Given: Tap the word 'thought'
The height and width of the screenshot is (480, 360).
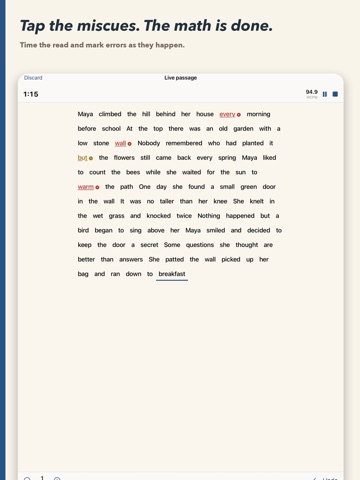Looking at the screenshot, I should click(x=247, y=245).
